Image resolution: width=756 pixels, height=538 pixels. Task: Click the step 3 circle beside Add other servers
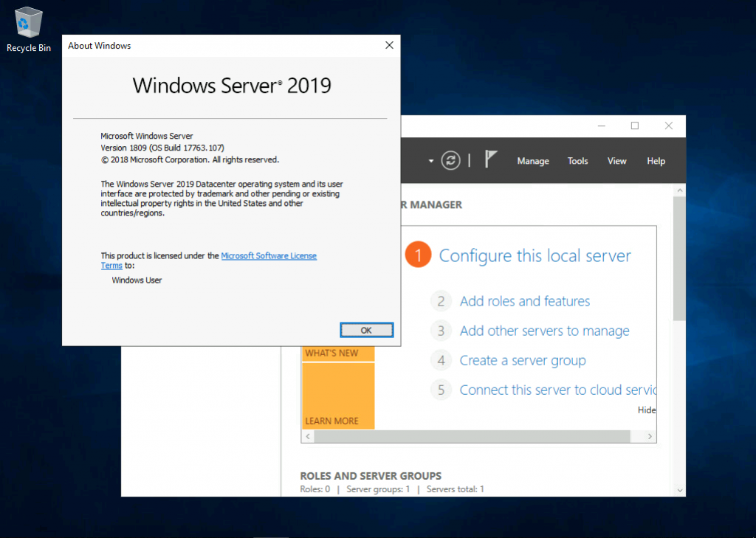[441, 331]
